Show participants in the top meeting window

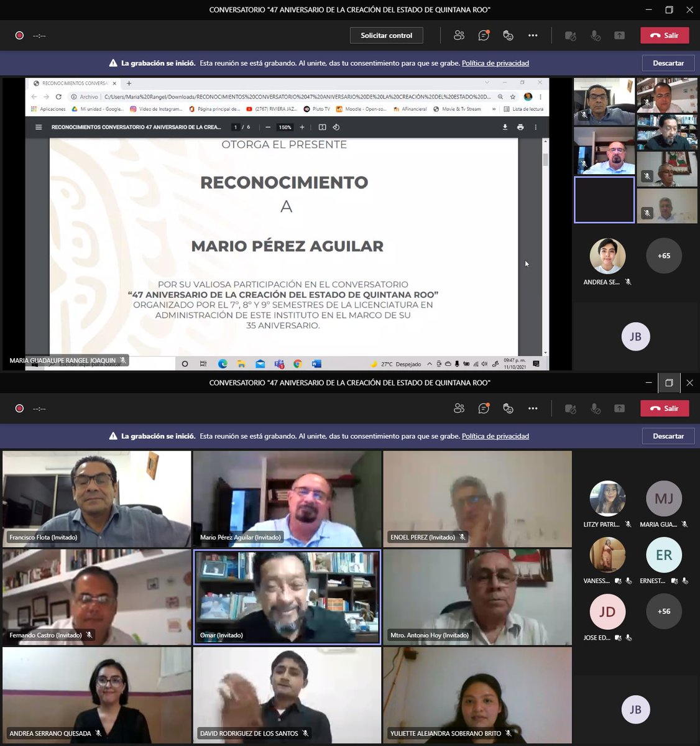click(459, 35)
